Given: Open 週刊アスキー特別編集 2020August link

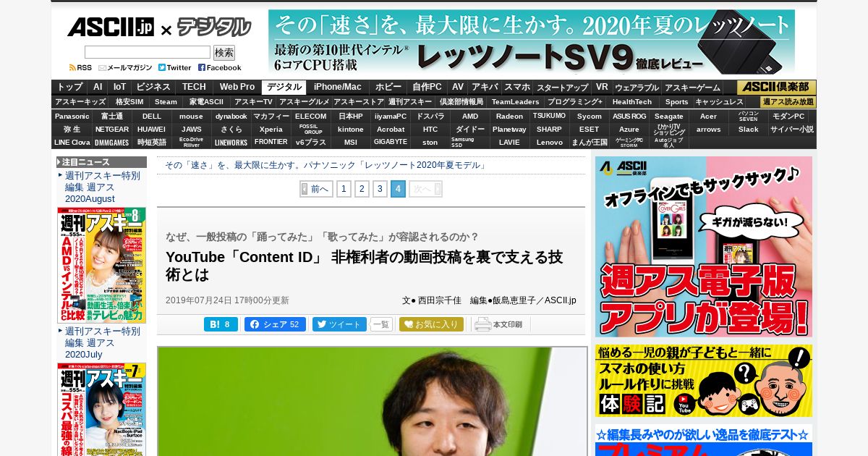Looking at the screenshot, I should [x=102, y=187].
